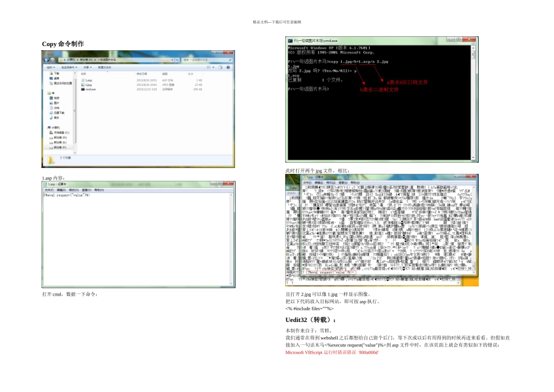The width and height of the screenshot is (554, 392).
Task: Click the 1.jpg image file icon
Action: coord(83,85)
